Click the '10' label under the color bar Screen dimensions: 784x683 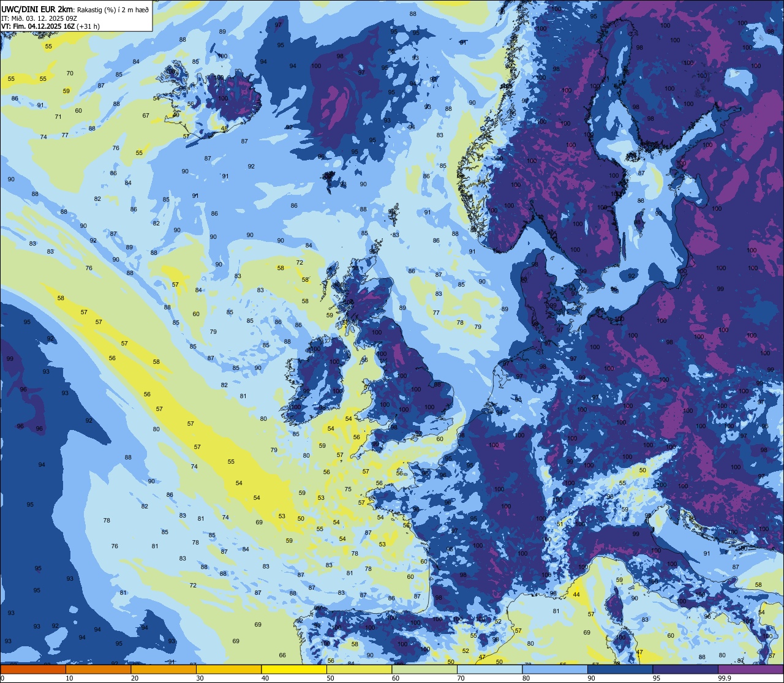69,678
